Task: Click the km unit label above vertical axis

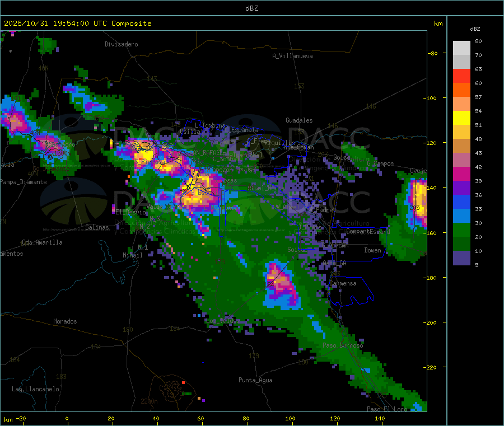Action: tap(438, 24)
